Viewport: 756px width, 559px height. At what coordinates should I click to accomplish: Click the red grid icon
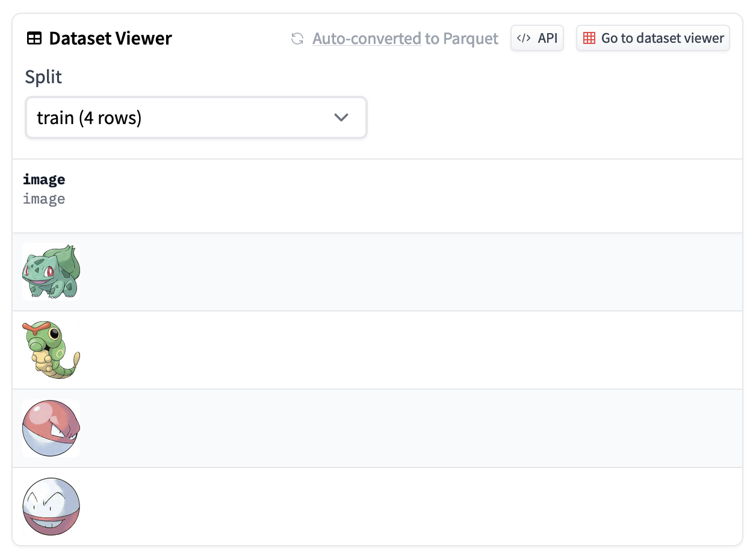pos(589,39)
